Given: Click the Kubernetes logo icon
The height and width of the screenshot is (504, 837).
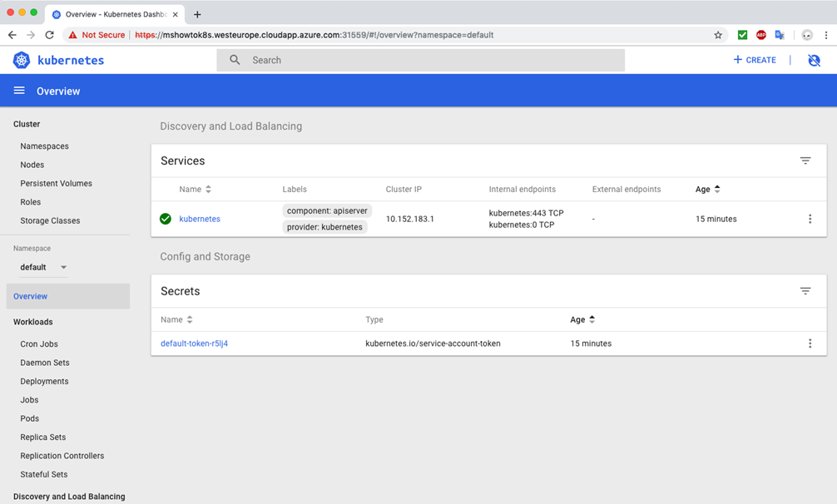Looking at the screenshot, I should (x=22, y=60).
